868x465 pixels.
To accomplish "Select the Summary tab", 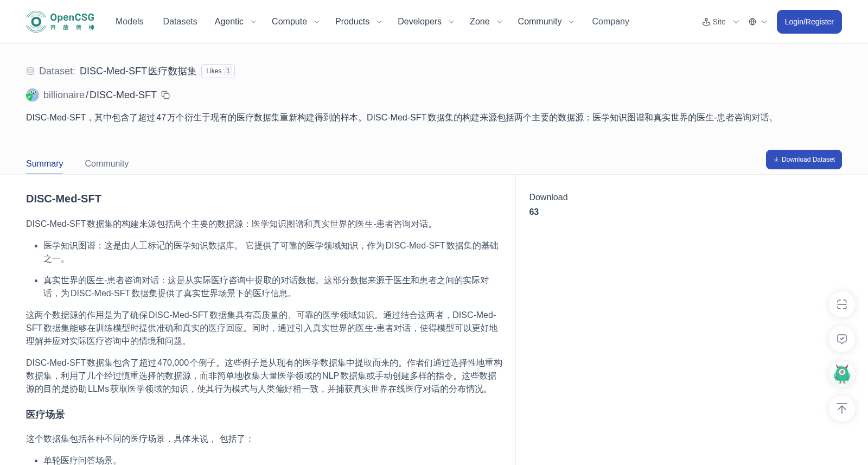I will [44, 164].
